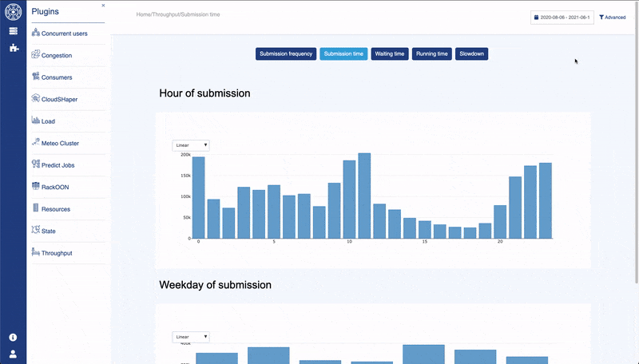639x364 pixels.
Task: Select the Submission frequency tab
Action: pos(286,54)
